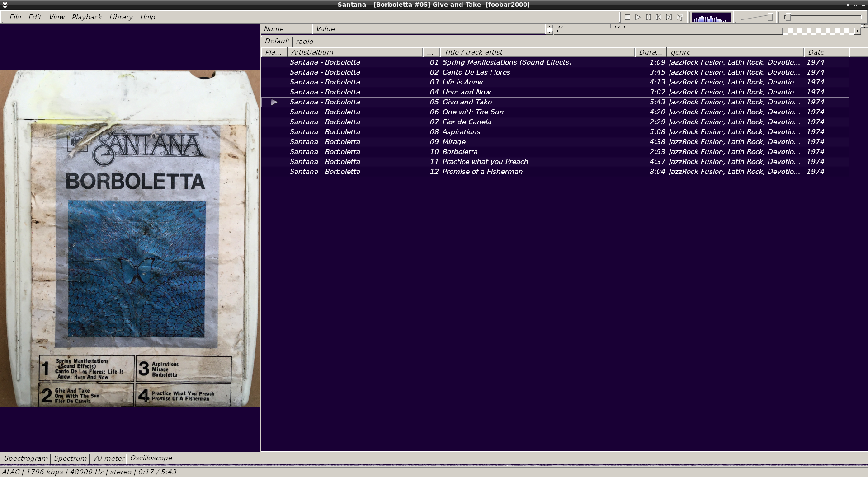This screenshot has height=477, width=868.
Task: Select track 09 Mirage
Action: [555, 142]
